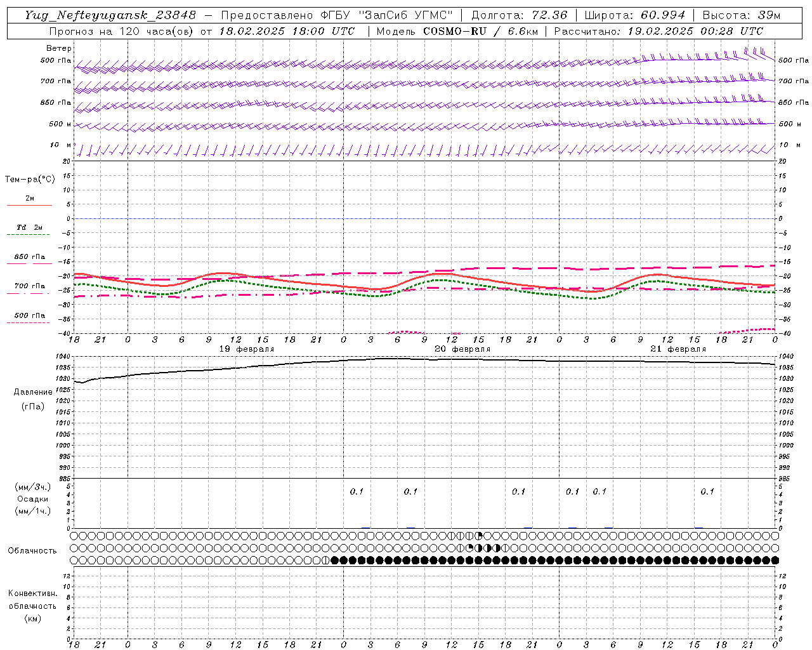Pick the 500 гПа temperature legend line
The width and height of the screenshot is (812, 650).
coord(28,322)
